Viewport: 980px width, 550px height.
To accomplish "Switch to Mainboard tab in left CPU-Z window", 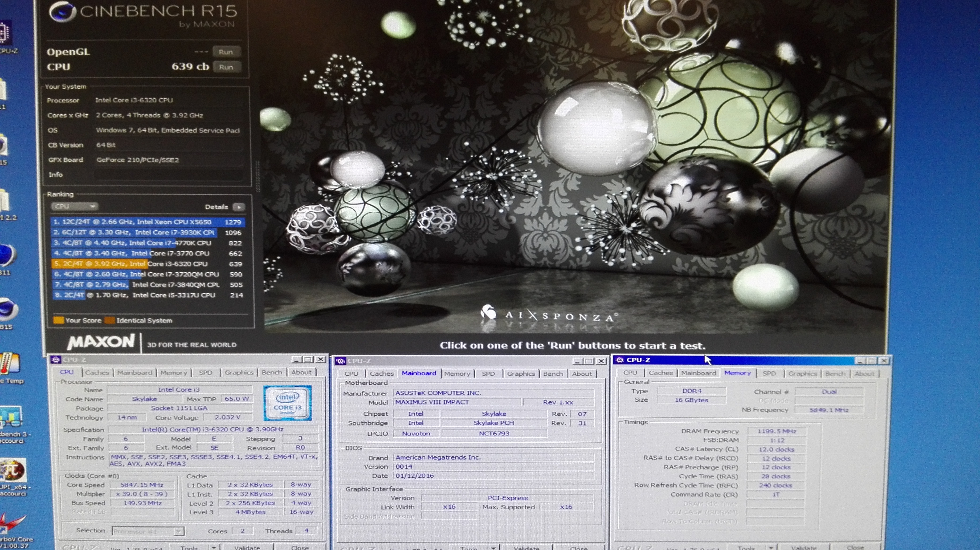I will point(134,372).
